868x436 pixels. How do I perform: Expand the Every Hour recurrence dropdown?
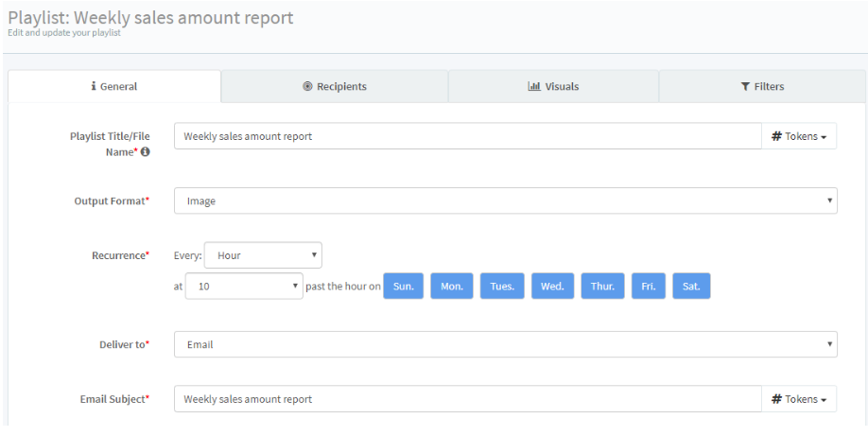[263, 255]
